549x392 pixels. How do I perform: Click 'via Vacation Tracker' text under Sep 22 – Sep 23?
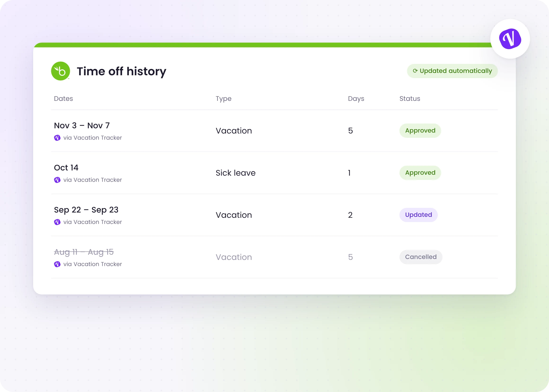click(93, 222)
